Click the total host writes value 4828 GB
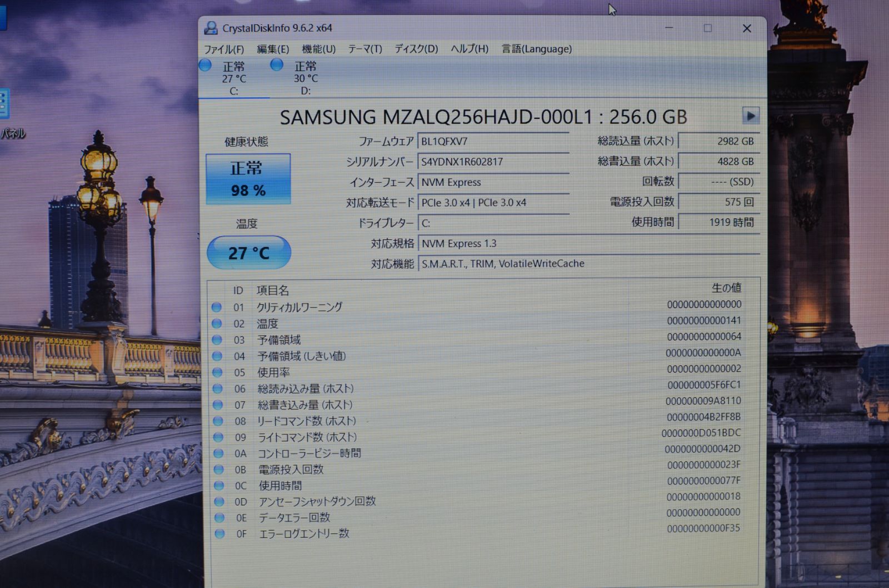Viewport: 889px width, 588px height. point(719,162)
